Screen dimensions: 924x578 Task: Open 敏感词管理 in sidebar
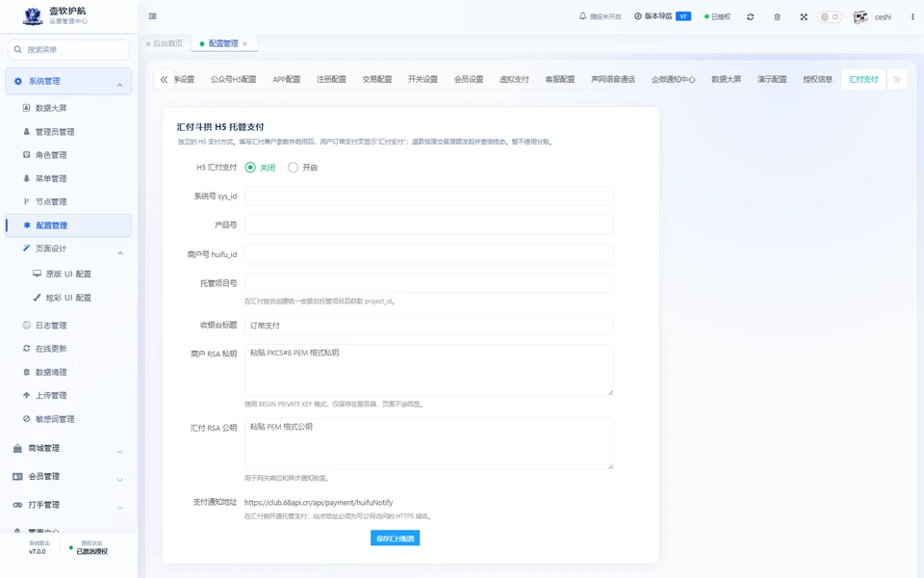(55, 419)
